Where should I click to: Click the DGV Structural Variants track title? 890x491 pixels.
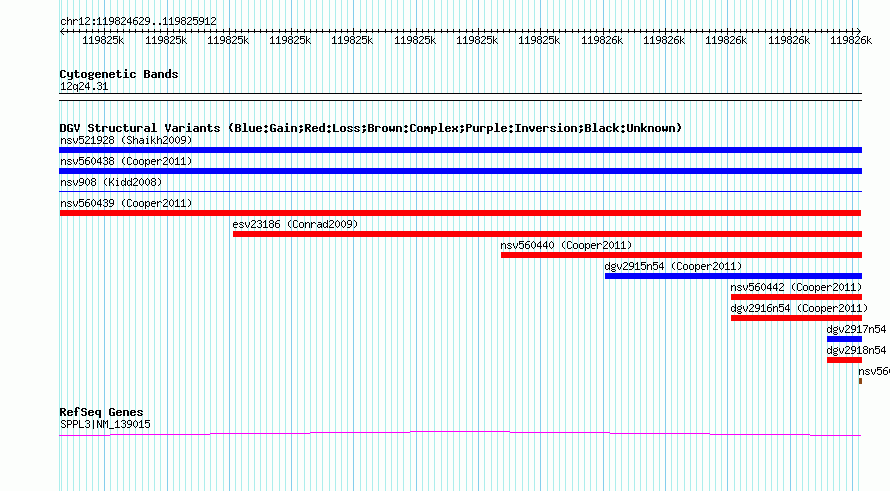[x=371, y=128]
